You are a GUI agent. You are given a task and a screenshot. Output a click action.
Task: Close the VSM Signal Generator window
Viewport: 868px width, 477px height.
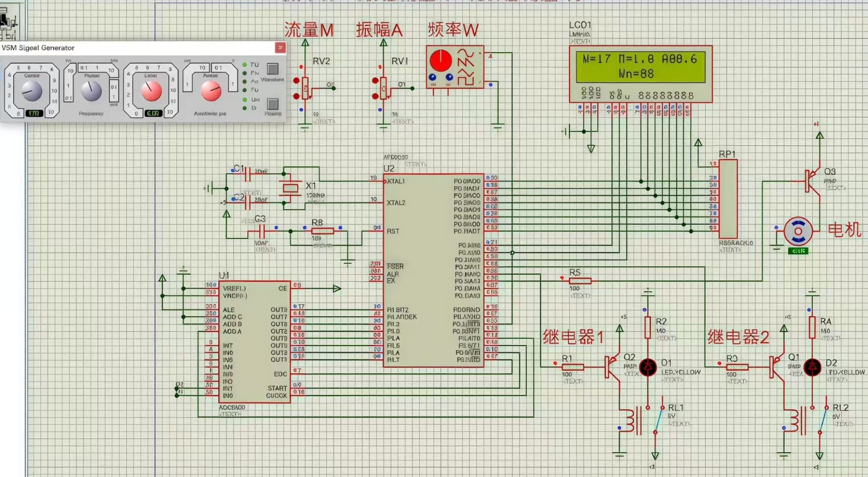tap(280, 48)
